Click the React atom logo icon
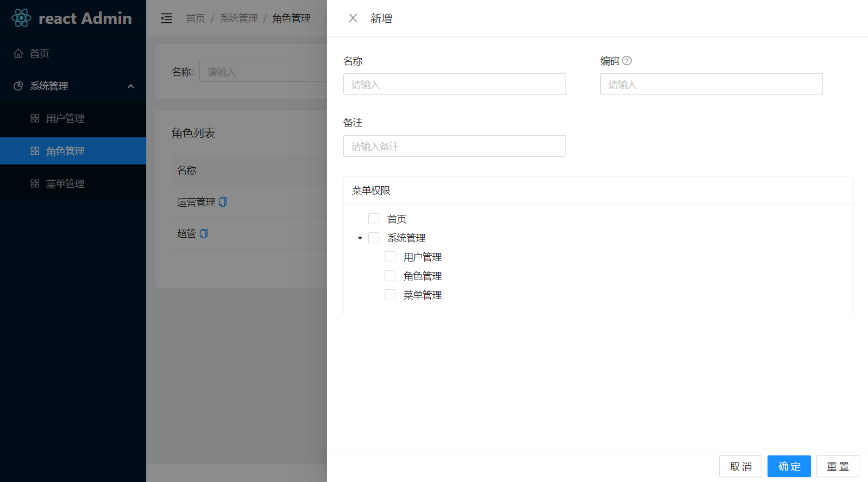This screenshot has width=868, height=482. click(x=21, y=18)
